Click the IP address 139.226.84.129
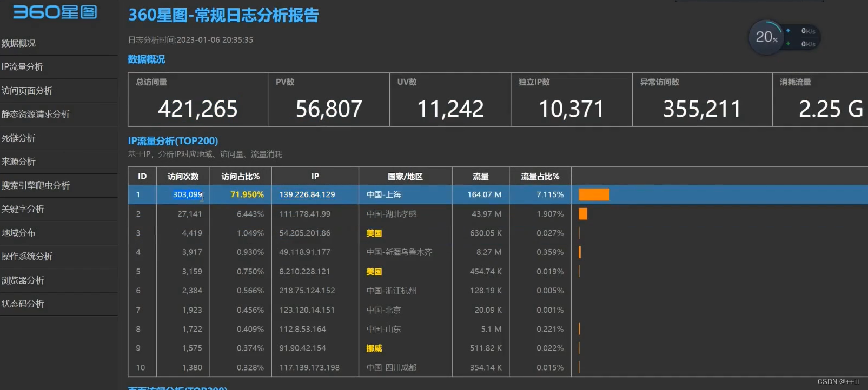Viewport: 868px width, 390px height. click(307, 194)
